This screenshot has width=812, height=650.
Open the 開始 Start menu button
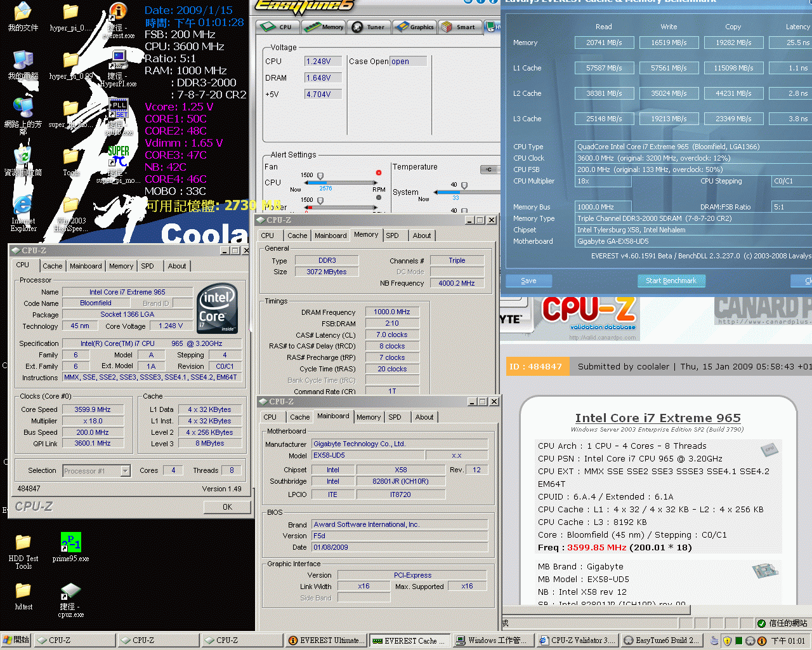16,640
